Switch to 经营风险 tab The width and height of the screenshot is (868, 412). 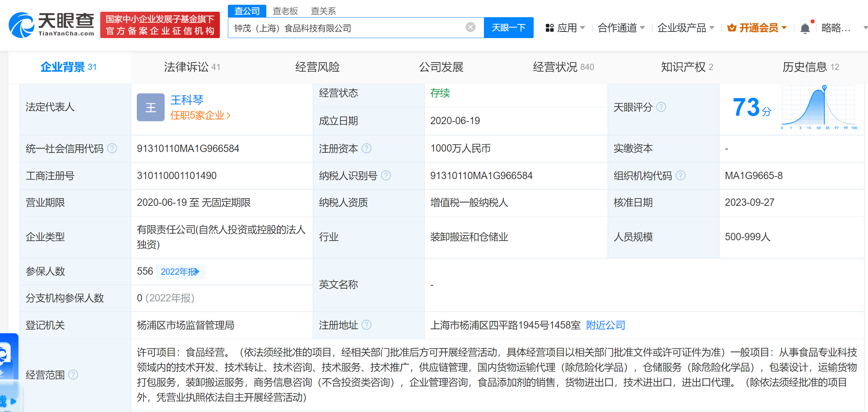(x=317, y=67)
